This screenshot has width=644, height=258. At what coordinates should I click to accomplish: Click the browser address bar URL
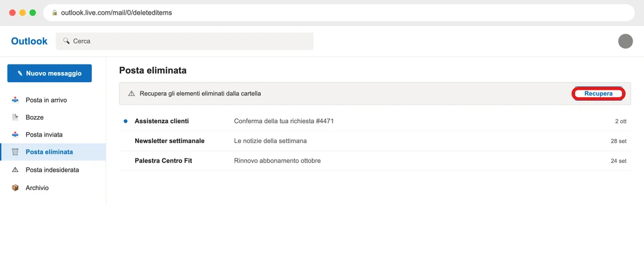coord(117,13)
